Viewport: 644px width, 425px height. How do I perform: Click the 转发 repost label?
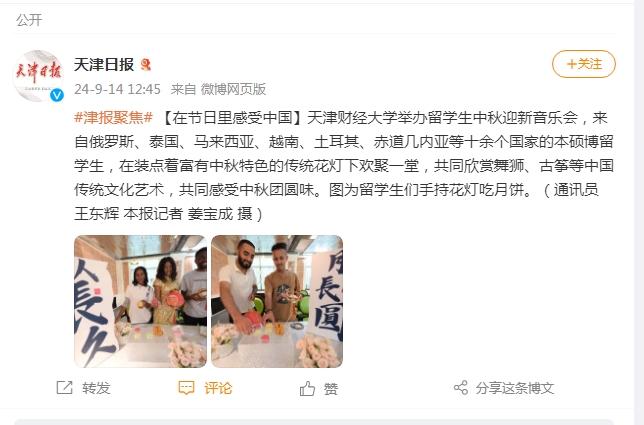click(96, 388)
